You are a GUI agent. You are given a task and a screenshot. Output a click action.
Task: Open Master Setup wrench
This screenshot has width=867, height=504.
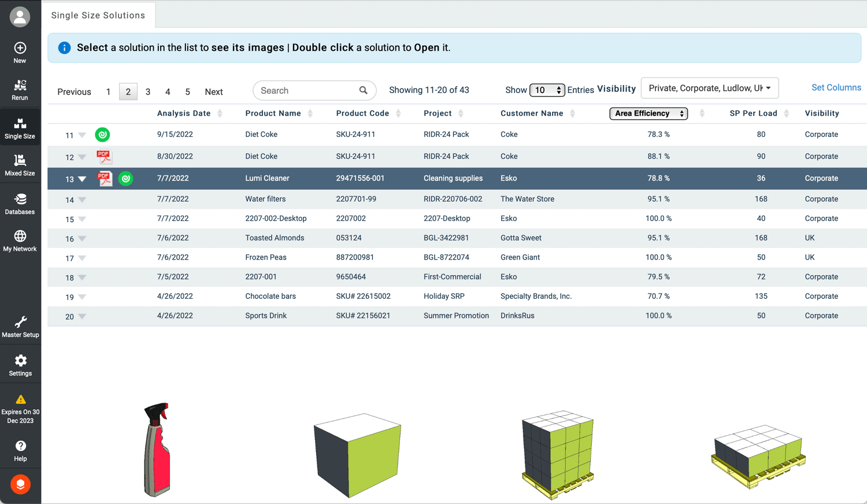pos(20,327)
